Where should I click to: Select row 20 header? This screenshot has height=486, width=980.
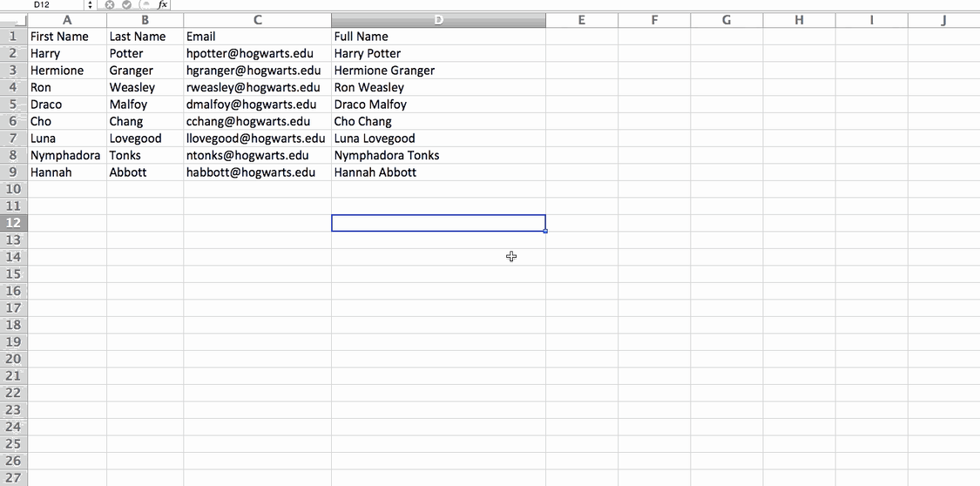(14, 359)
